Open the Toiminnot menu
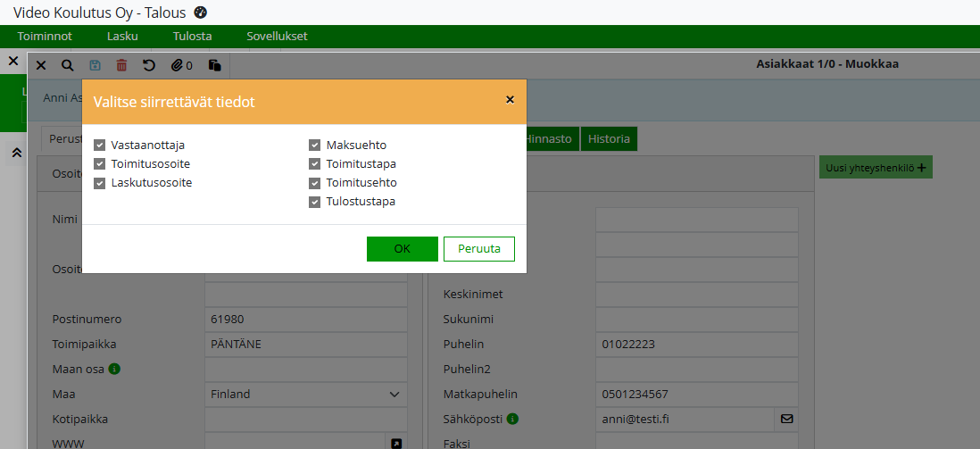The width and height of the screenshot is (980, 449). tap(45, 37)
